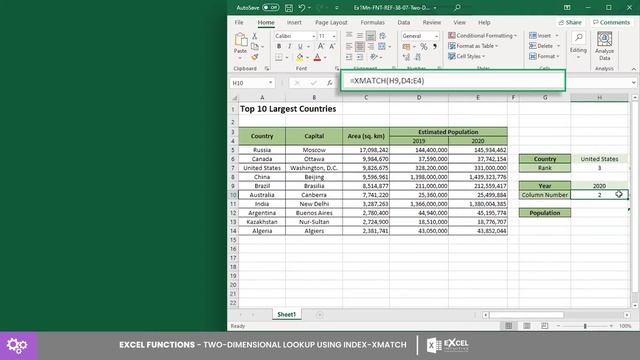Click Accounting Number Format icon

click(407, 47)
